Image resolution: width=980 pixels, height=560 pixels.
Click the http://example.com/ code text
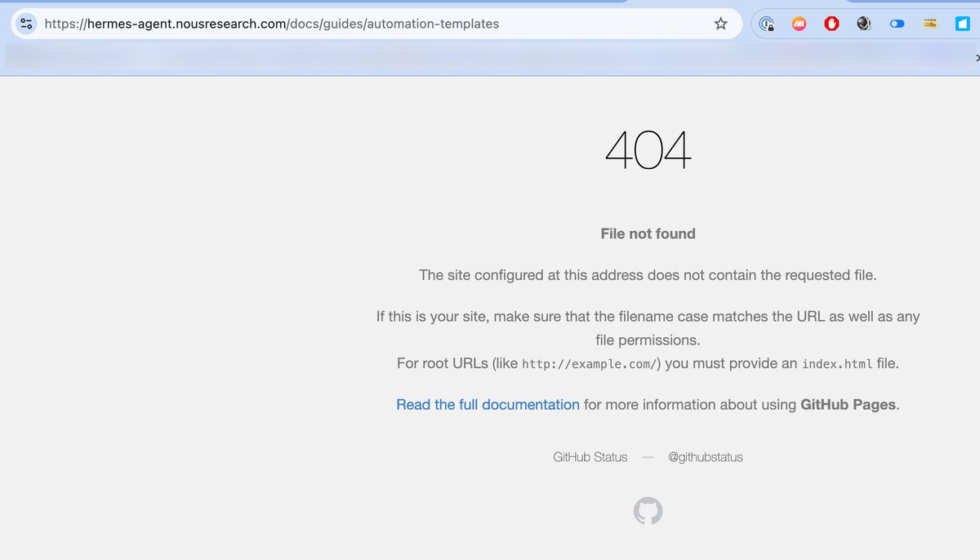tap(590, 364)
